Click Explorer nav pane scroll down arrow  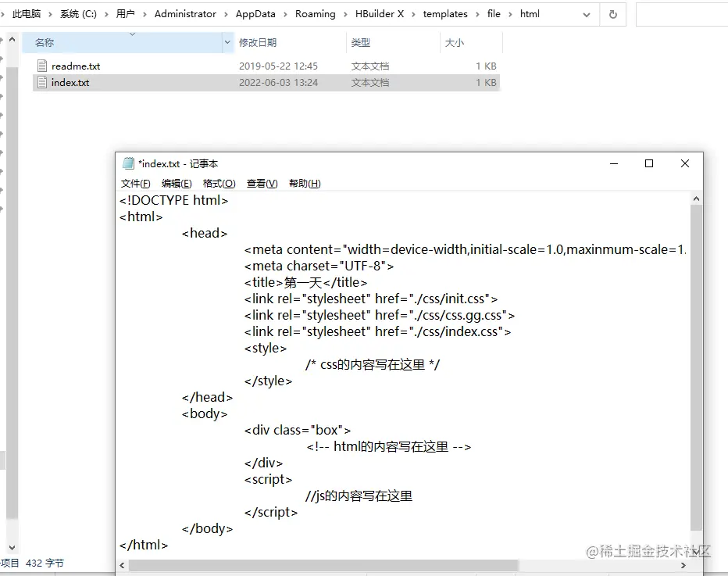point(12,548)
